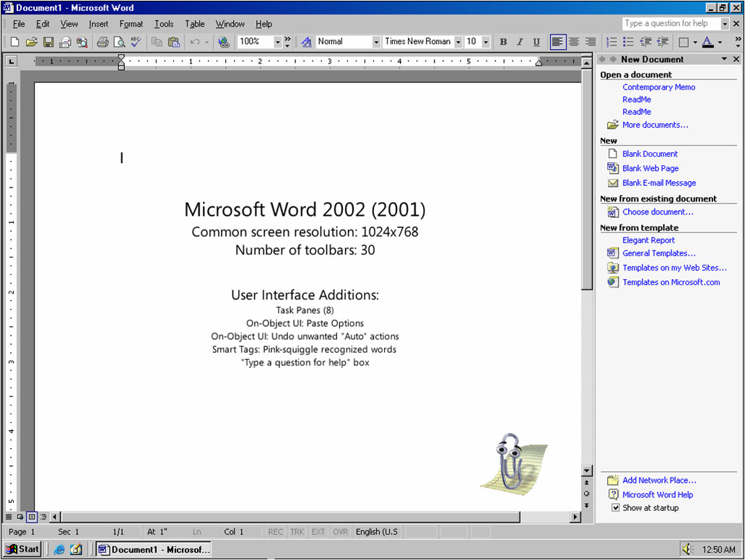Toggle overtype mode via OVR indicator
The image size is (745, 560).
340,532
